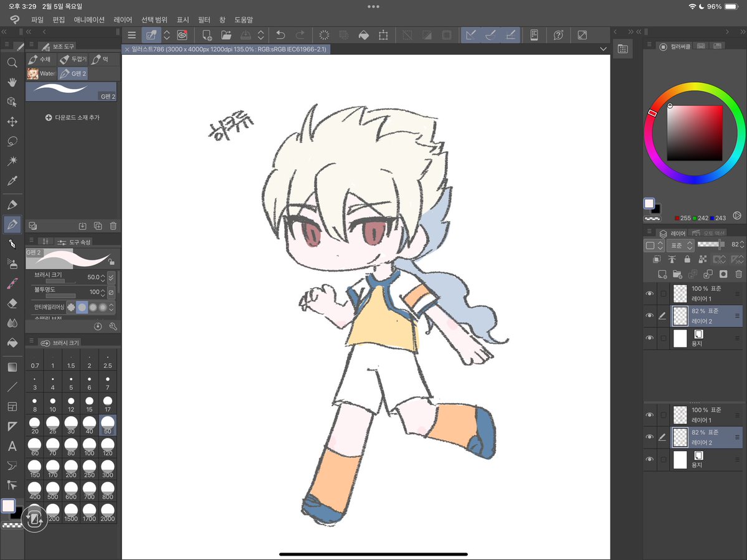Click 다운로드 소재 추가 button
The image size is (747, 560).
[72, 118]
